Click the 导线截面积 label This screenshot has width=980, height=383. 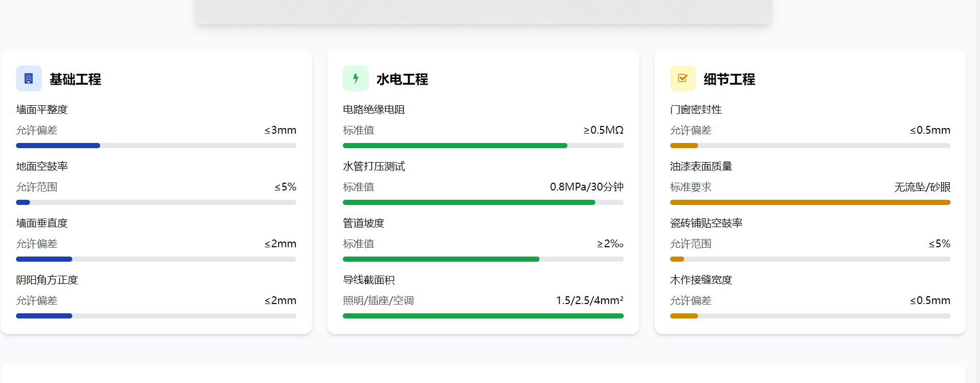point(369,280)
